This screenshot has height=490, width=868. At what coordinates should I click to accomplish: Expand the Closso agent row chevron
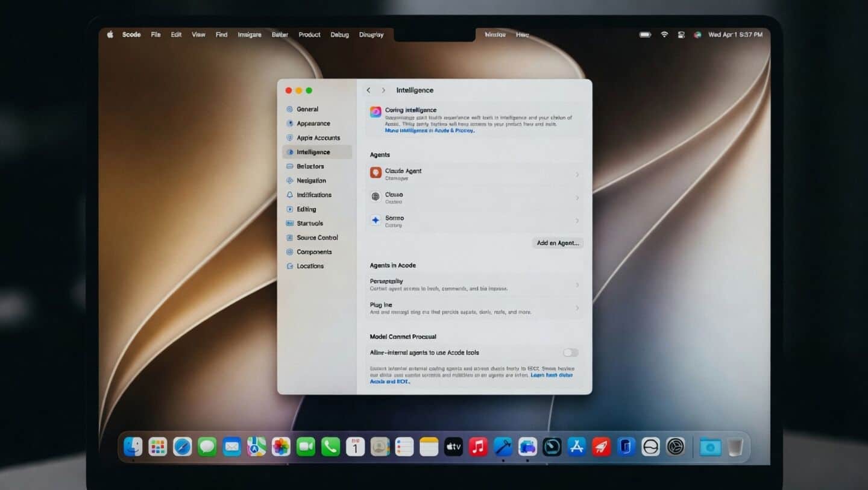point(577,198)
